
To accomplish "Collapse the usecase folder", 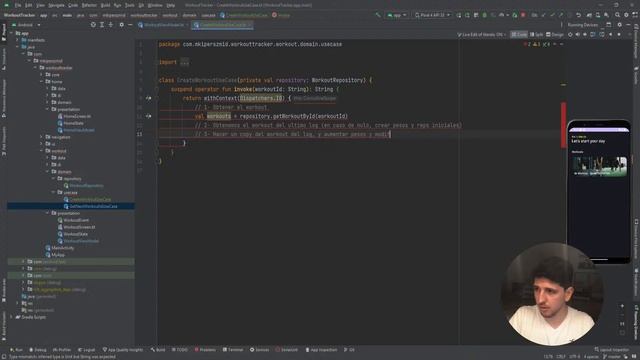I will pos(53,192).
